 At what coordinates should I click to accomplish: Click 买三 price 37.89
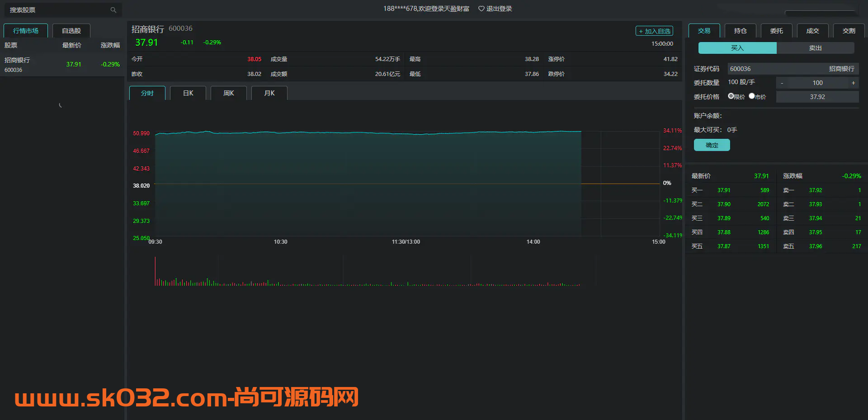tap(724, 218)
